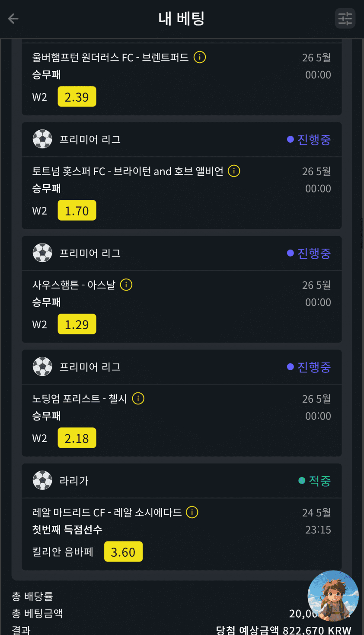Select the 1.70 odds badge

click(x=77, y=211)
